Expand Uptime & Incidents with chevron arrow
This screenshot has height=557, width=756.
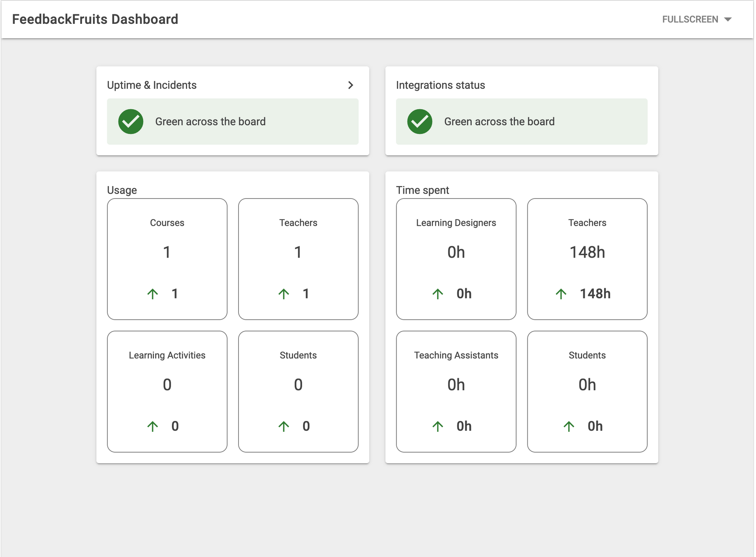coord(350,85)
